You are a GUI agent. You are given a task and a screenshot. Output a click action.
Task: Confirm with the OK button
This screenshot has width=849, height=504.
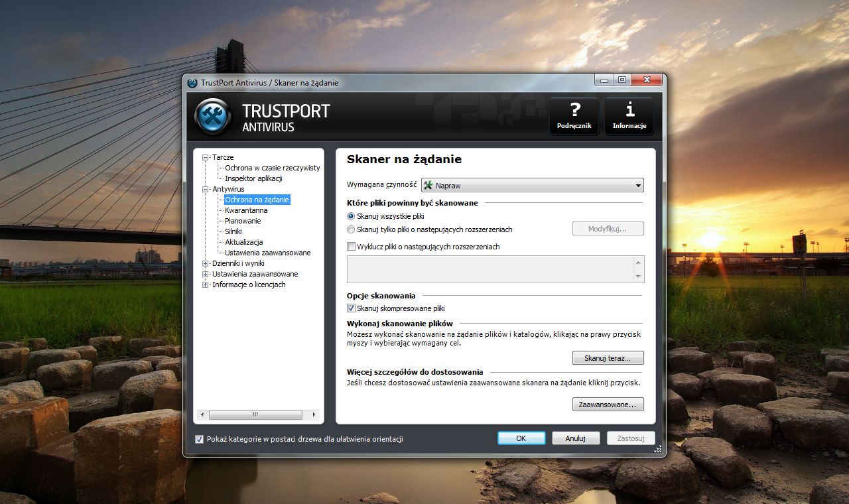click(x=521, y=438)
